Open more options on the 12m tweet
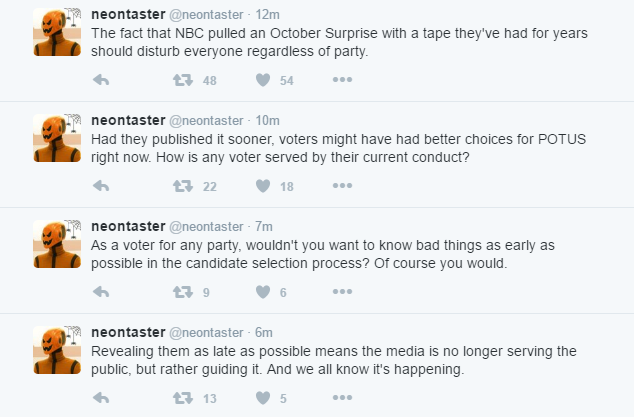The image size is (634, 417). [x=342, y=80]
